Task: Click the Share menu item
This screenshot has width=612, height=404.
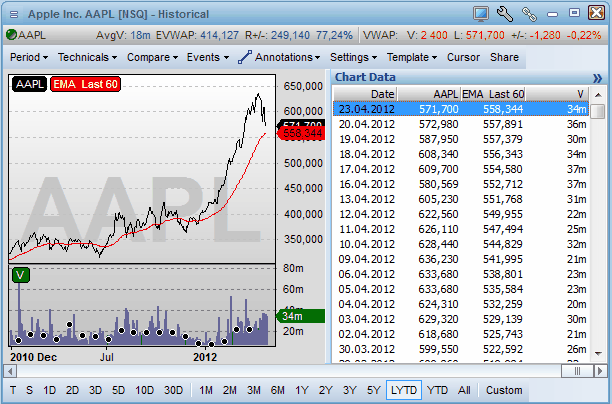Action: pos(504,57)
